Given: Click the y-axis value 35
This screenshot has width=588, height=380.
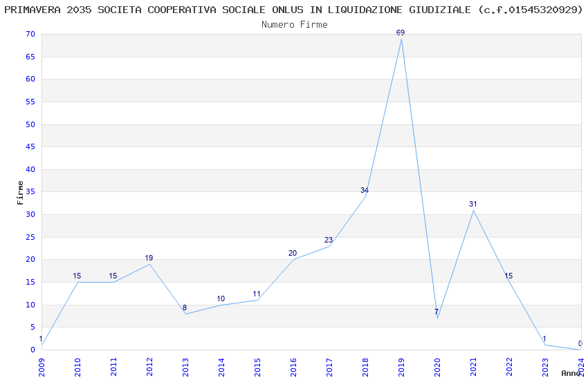Looking at the screenshot, I should click(x=30, y=191).
